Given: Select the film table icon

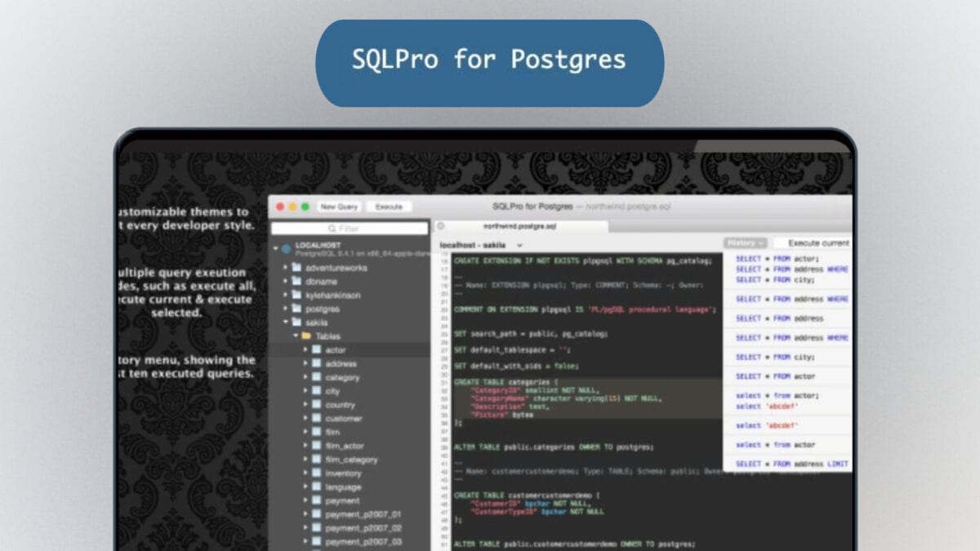Looking at the screenshot, I should [317, 432].
